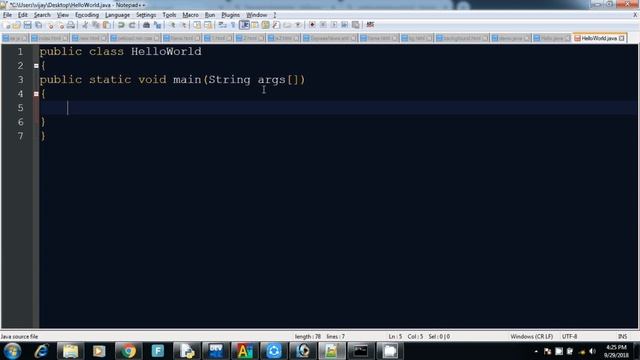640x360 pixels.
Task: Open the Macro menu
Action: (190, 15)
